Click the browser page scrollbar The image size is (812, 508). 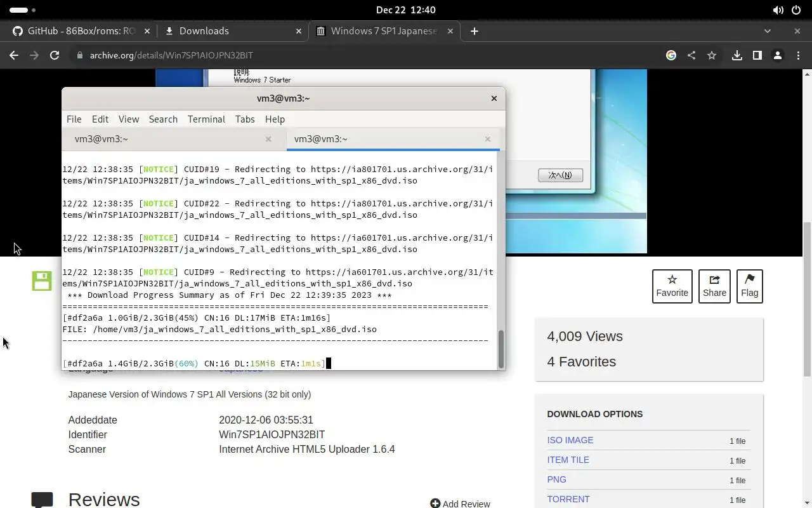pyautogui.click(x=807, y=298)
